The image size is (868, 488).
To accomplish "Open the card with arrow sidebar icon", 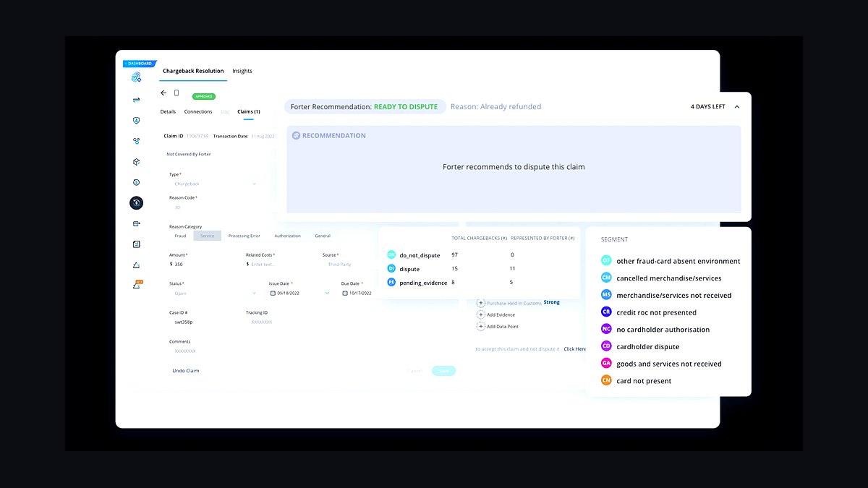I will click(x=136, y=224).
